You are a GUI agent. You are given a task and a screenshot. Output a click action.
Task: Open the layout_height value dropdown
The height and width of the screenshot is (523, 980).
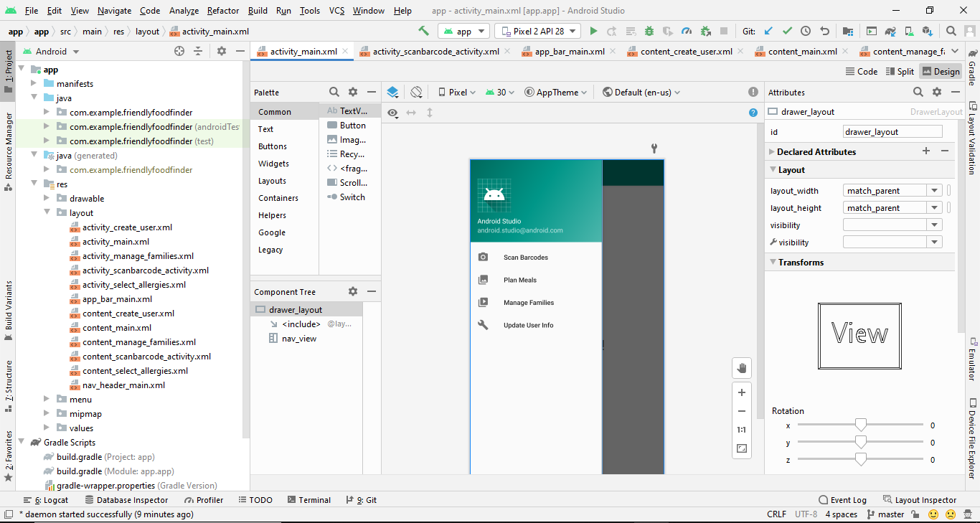point(934,208)
